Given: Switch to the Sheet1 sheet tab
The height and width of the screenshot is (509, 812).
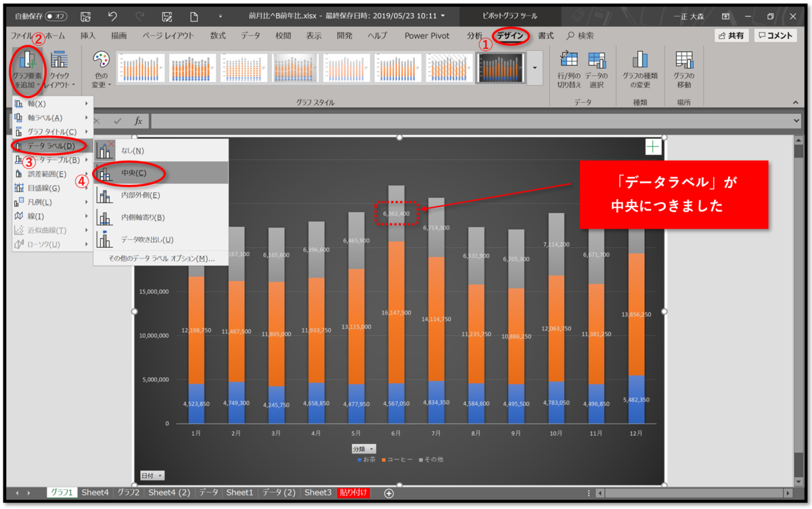Looking at the screenshot, I should (x=240, y=493).
